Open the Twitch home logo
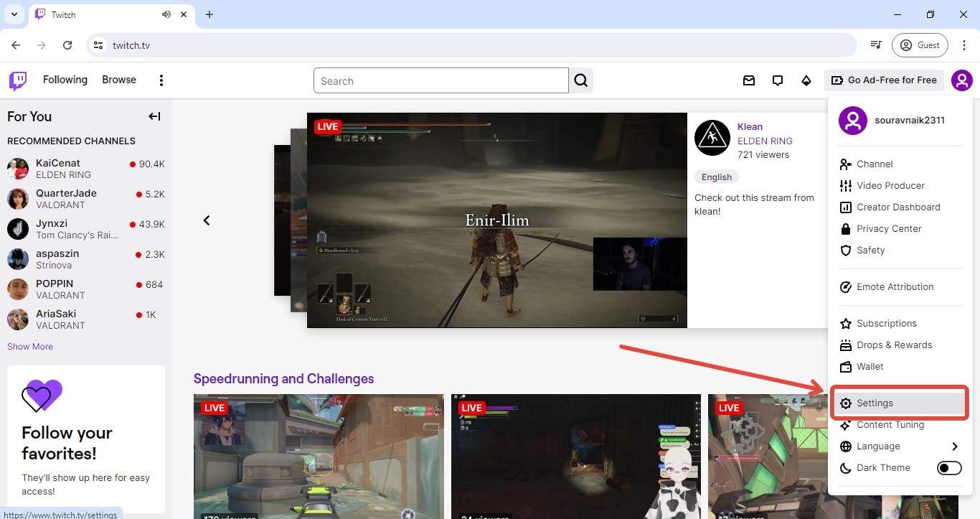980x519 pixels. (x=17, y=80)
